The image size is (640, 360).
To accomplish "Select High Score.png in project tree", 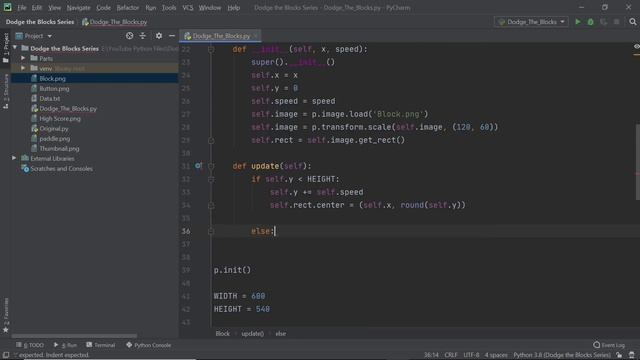I will [x=60, y=118].
